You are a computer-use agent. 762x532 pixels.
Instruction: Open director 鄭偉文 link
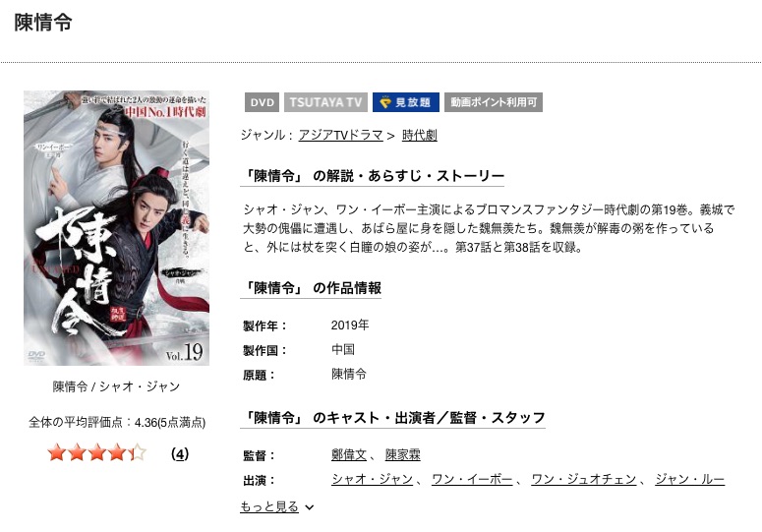click(x=348, y=454)
